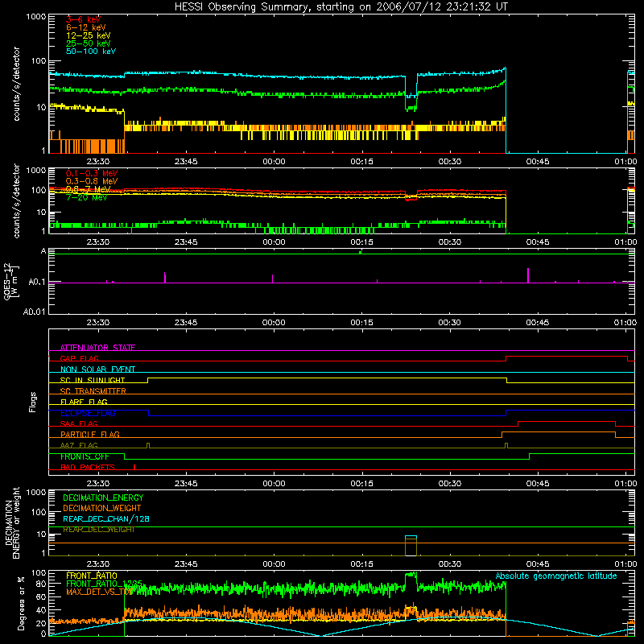The height and width of the screenshot is (644, 644).
Task: Select the ECLIPSE_FLAG label
Action: (88, 413)
